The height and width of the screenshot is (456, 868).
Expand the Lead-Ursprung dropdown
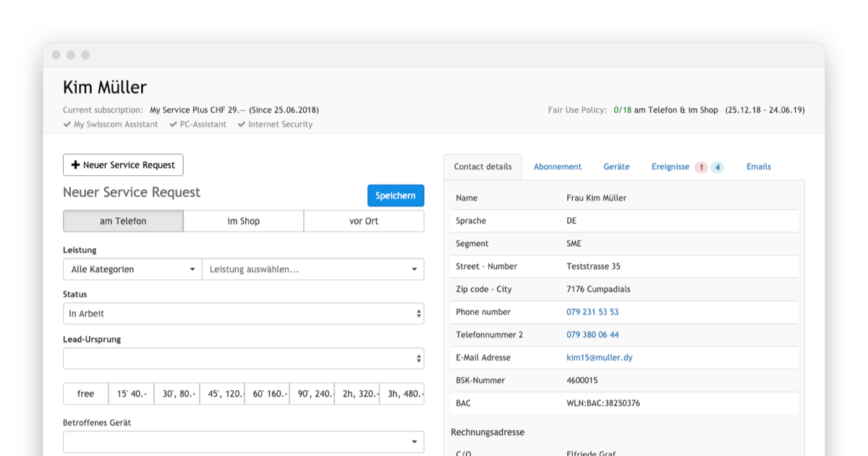click(x=243, y=358)
